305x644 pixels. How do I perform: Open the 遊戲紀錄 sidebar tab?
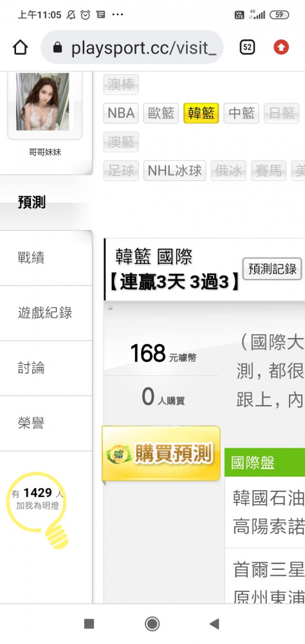coord(46,313)
